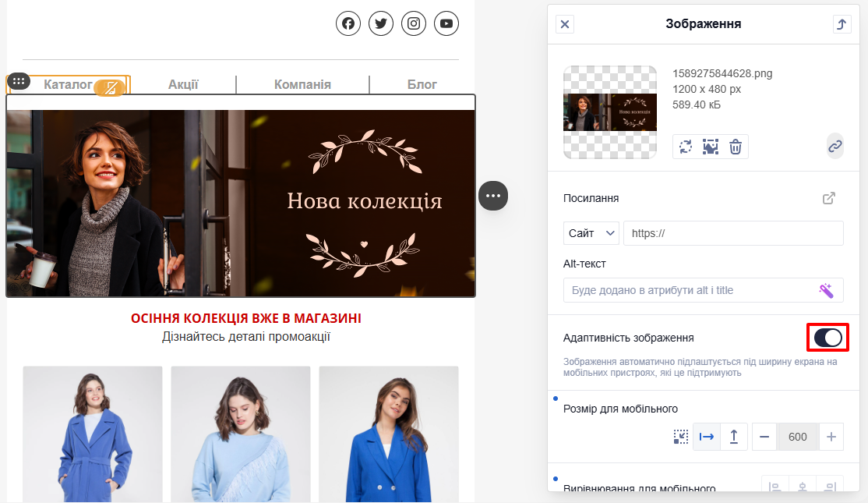Select the light blue sweatshirt product image
This screenshot has height=503, width=868.
[x=241, y=434]
